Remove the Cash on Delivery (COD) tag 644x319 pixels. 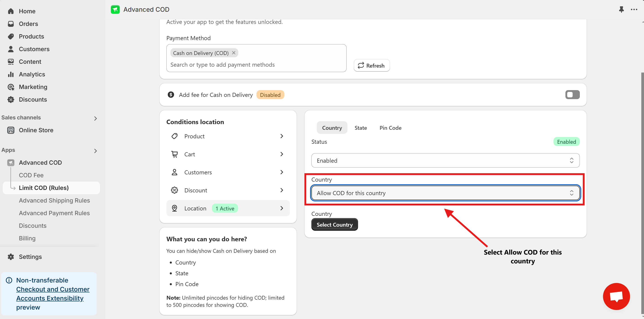pyautogui.click(x=234, y=53)
